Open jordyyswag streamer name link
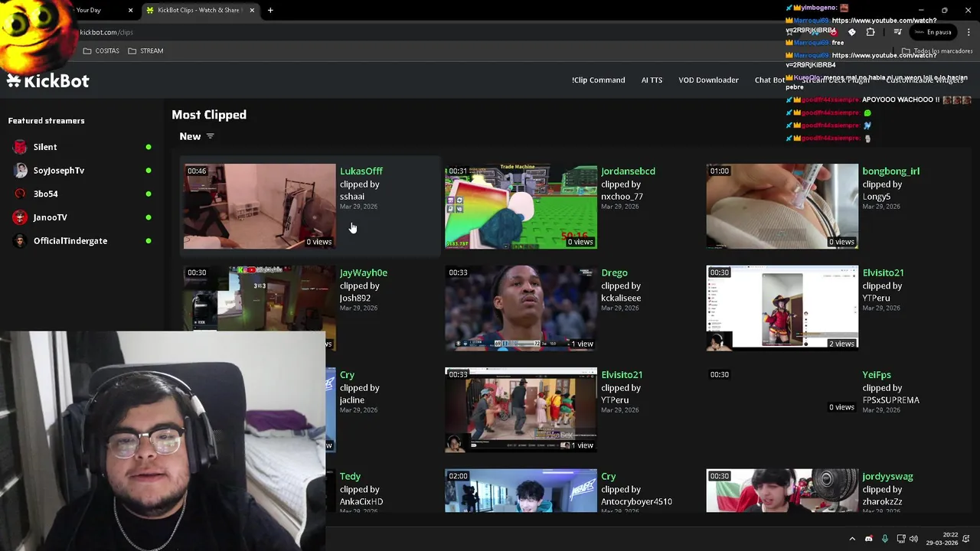The width and height of the screenshot is (980, 551). pos(887,476)
